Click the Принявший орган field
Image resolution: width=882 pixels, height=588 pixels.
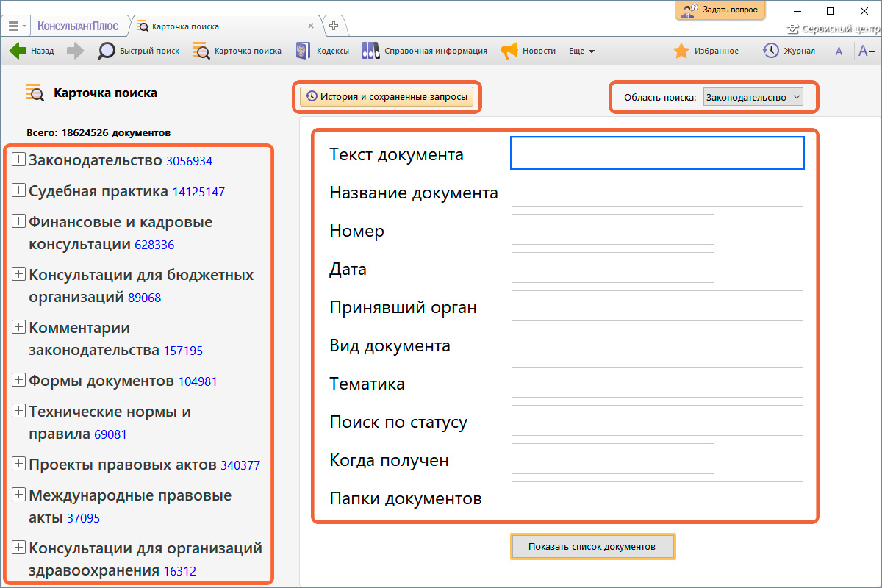(657, 306)
